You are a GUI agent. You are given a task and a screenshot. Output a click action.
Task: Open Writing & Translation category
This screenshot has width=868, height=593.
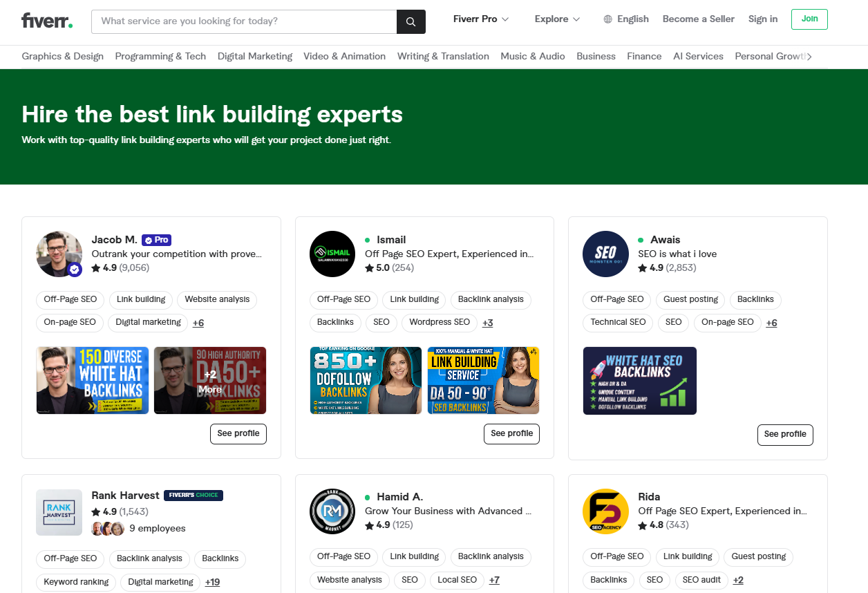tap(443, 57)
